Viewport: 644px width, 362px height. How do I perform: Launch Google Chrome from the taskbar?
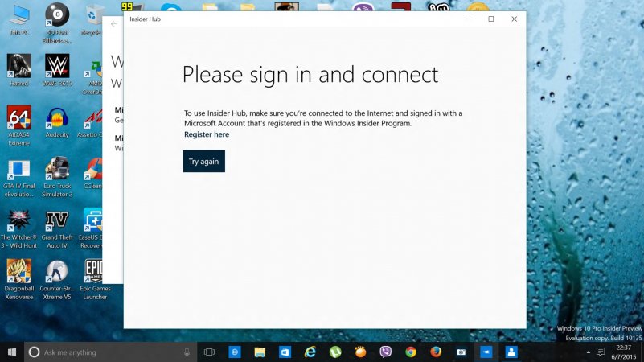(x=411, y=352)
